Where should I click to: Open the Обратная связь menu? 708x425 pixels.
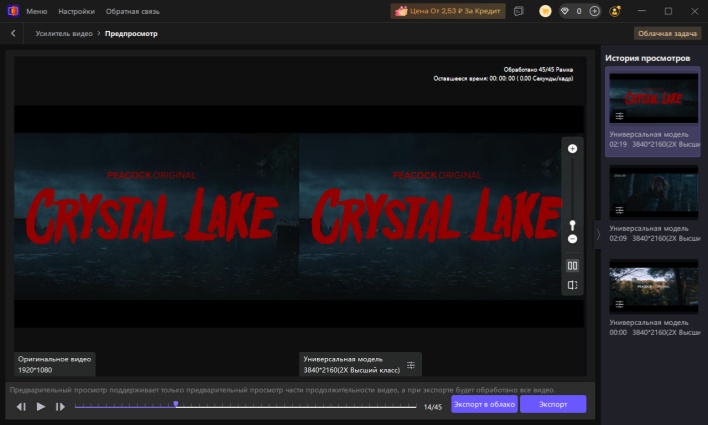pyautogui.click(x=132, y=11)
